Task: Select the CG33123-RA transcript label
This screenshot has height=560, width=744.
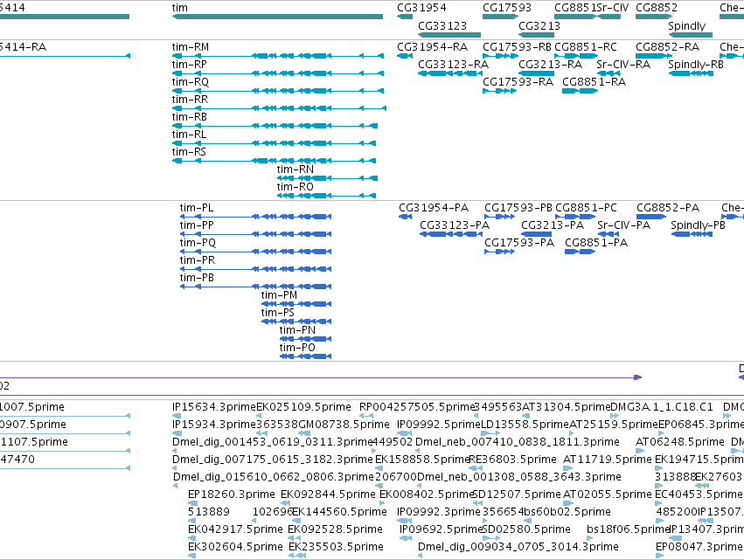Action: point(453,65)
